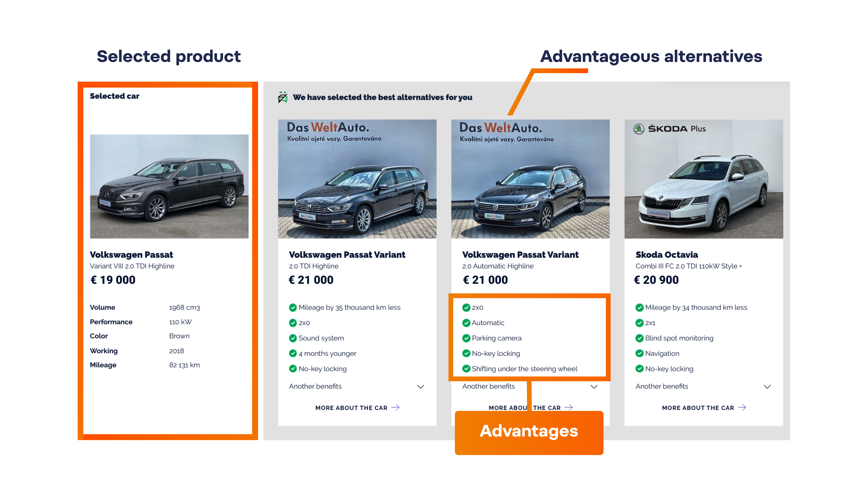The height and width of the screenshot is (503, 868).
Task: Click the Volkswagen Passat title in selected car
Action: pos(131,255)
